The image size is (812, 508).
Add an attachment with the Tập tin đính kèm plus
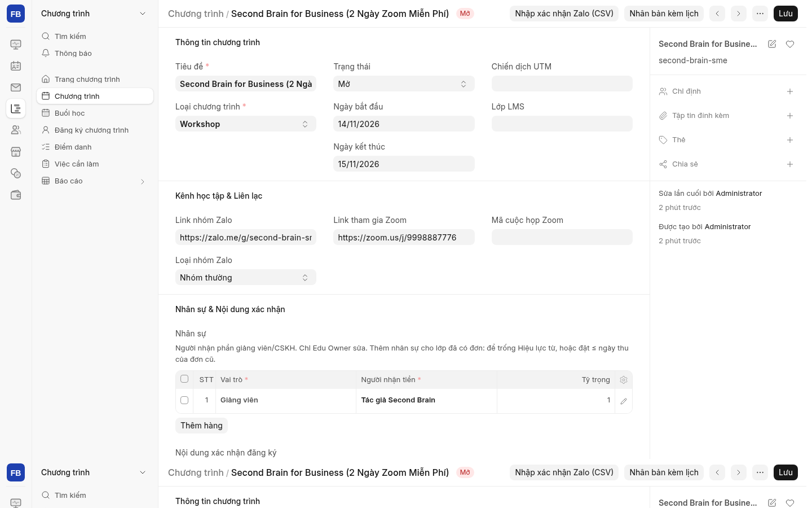tap(790, 116)
